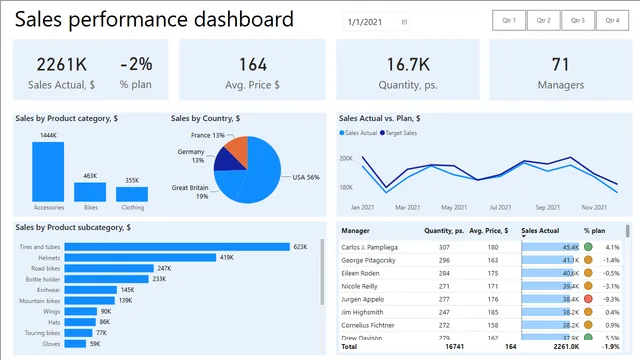Click the Target Sales legend marker
This screenshot has height=360, width=640.
pos(382,133)
